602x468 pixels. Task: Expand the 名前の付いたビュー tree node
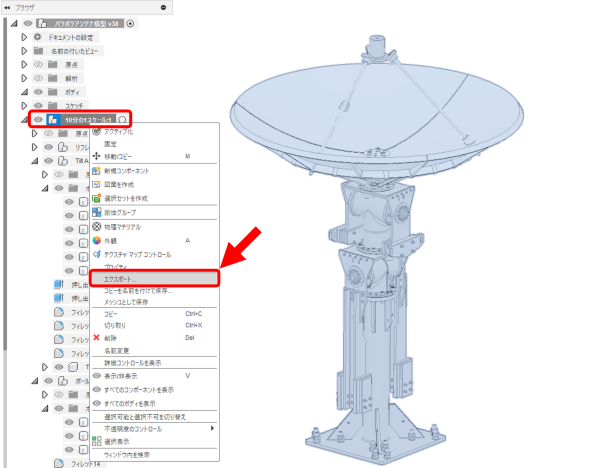pos(25,50)
